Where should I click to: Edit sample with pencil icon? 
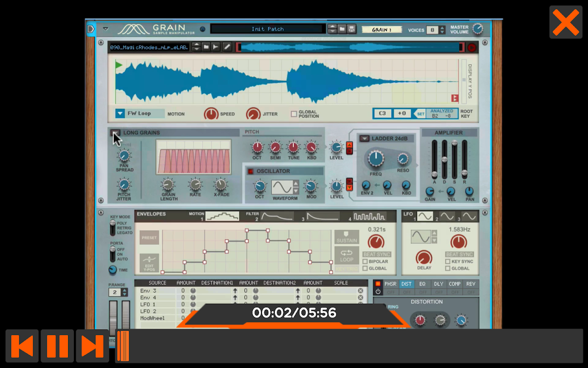(227, 47)
